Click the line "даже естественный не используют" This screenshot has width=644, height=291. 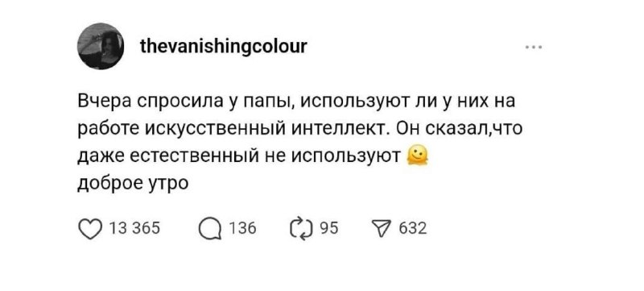239,156
